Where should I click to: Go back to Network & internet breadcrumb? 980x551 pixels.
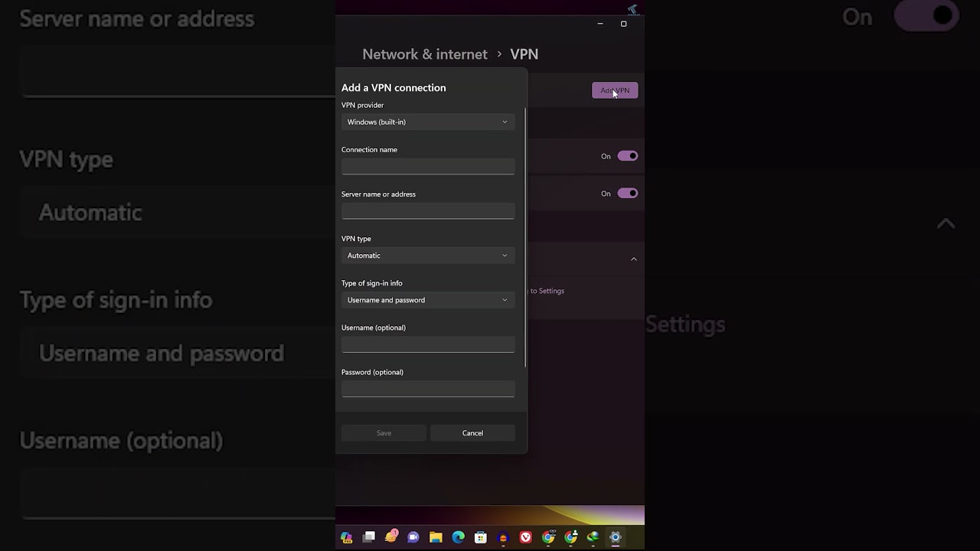point(425,54)
